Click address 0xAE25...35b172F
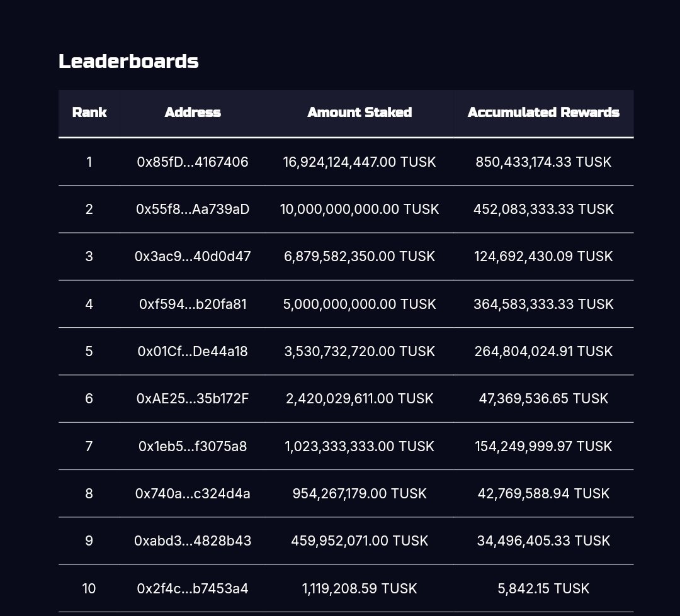 (x=193, y=399)
